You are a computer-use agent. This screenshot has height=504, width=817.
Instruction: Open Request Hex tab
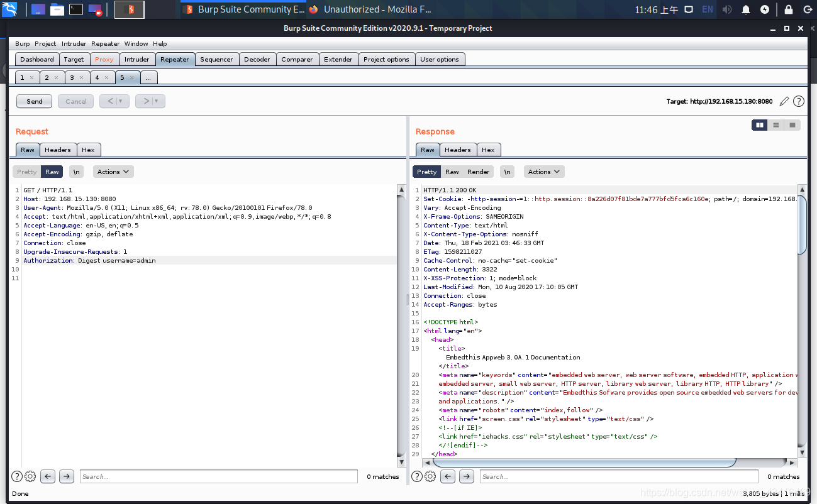click(88, 150)
